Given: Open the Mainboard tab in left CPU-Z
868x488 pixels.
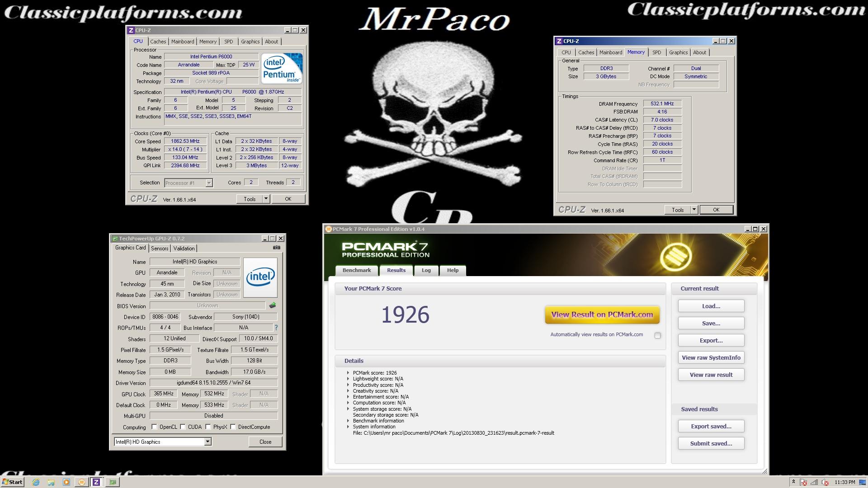Looking at the screenshot, I should click(182, 42).
